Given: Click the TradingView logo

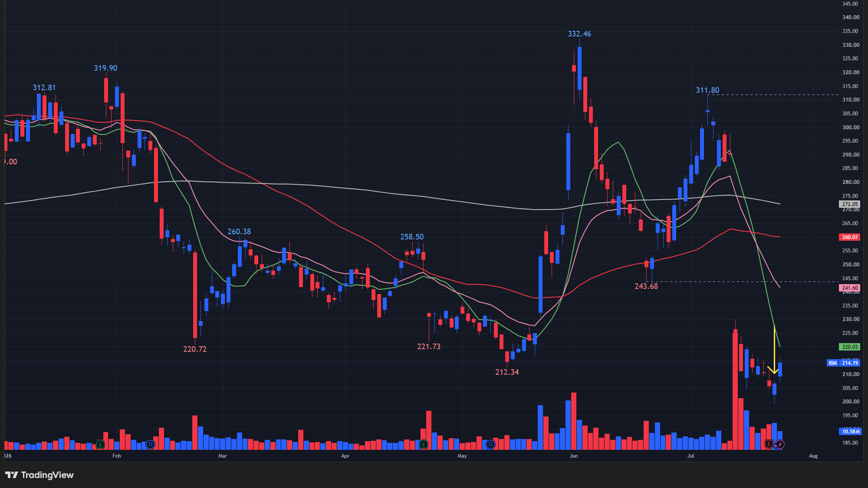Looking at the screenshot, I should (x=39, y=475).
